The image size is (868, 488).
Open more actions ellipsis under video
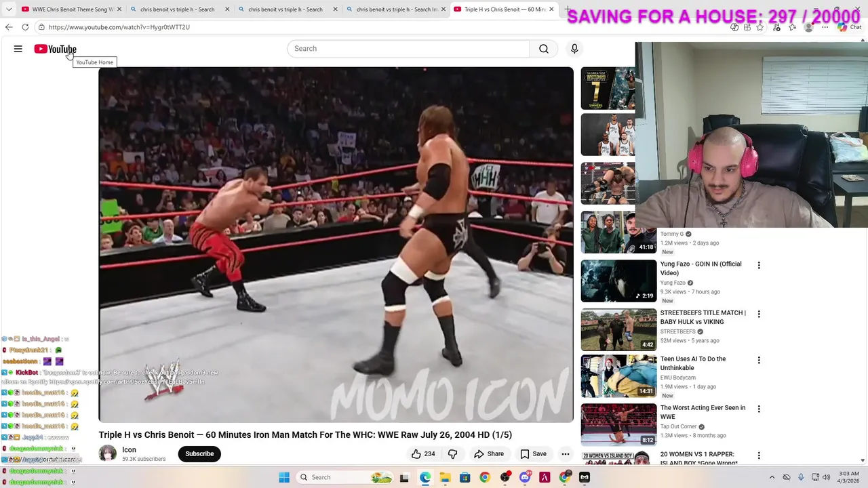click(566, 454)
